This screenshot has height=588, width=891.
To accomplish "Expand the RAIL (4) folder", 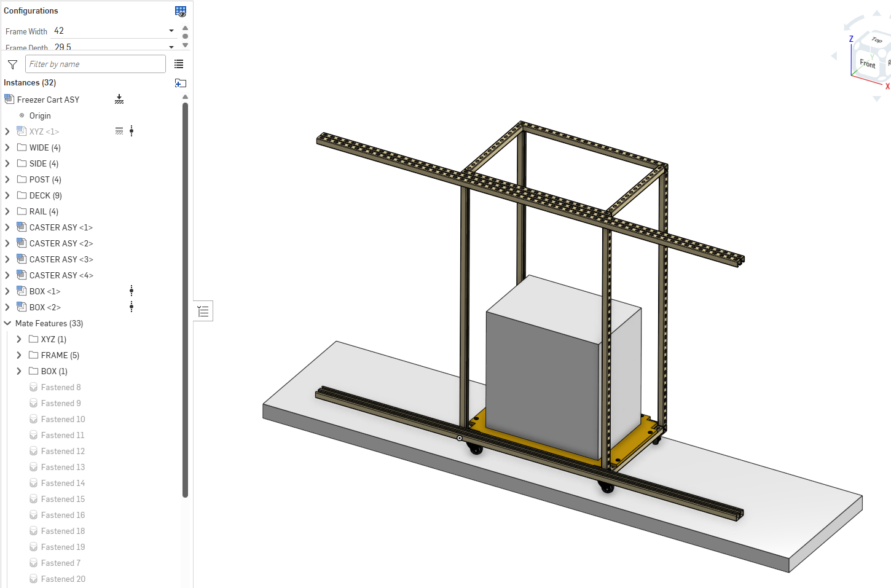I will [x=7, y=211].
